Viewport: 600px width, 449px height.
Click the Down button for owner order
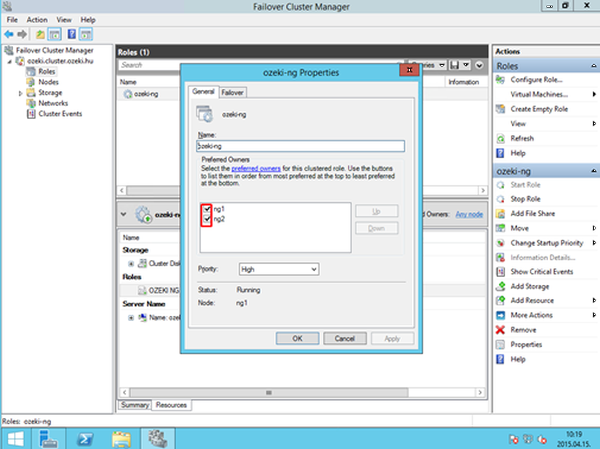coord(377,228)
